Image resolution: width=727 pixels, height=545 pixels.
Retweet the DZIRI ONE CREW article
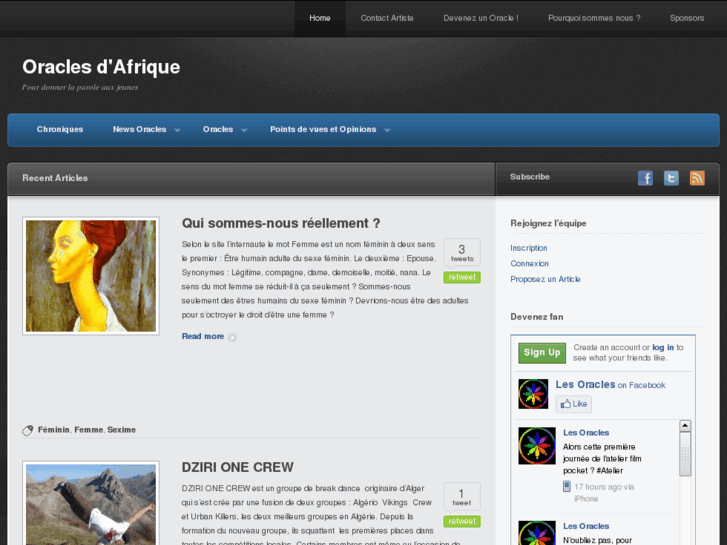[462, 521]
